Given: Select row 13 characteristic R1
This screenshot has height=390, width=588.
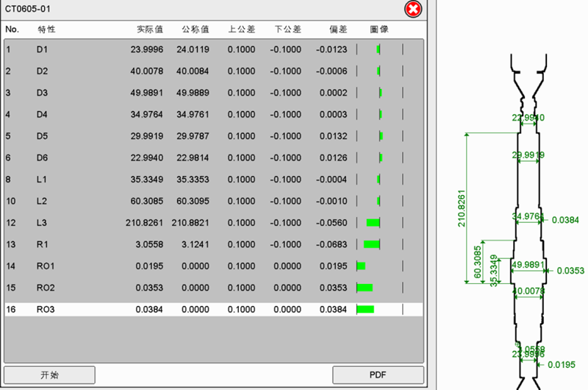Looking at the screenshot, I should point(214,244).
